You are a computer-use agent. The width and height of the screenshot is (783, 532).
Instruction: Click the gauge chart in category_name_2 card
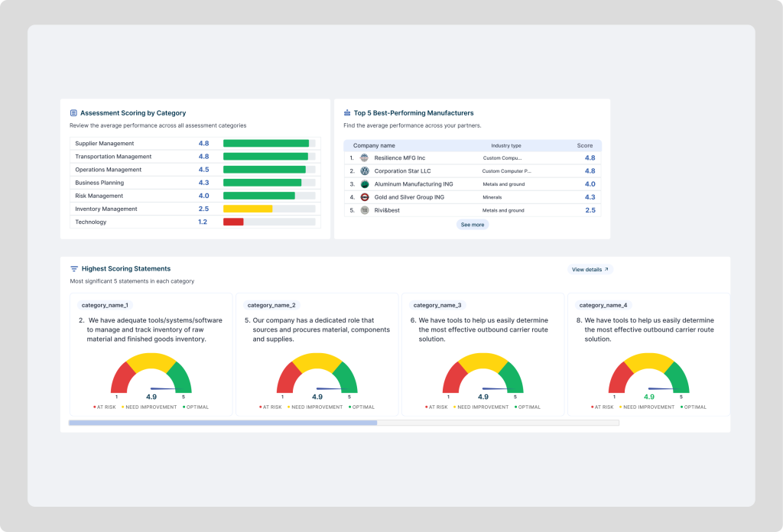317,373
